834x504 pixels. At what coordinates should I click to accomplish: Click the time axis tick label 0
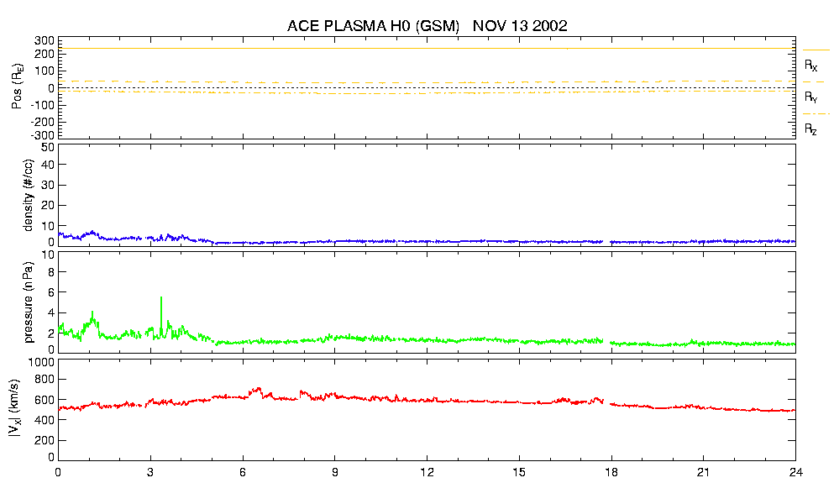(58, 472)
